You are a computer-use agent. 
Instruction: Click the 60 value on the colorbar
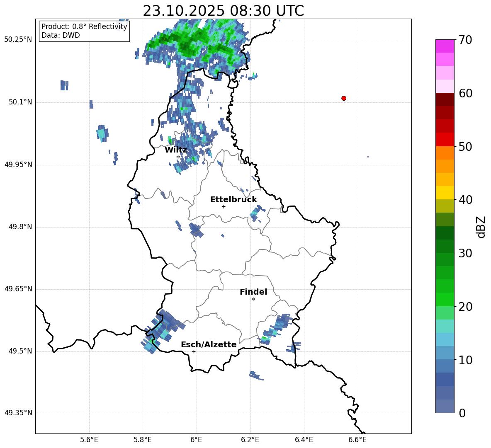(x=466, y=93)
